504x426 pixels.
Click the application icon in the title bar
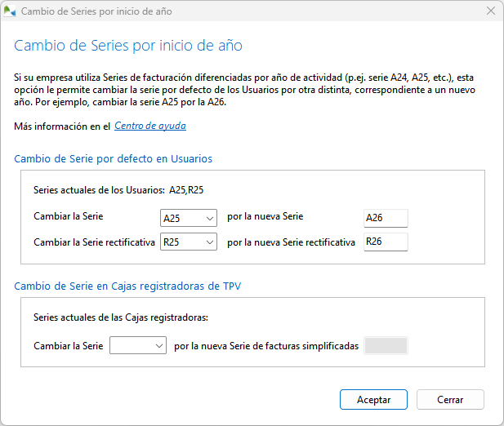click(x=10, y=12)
